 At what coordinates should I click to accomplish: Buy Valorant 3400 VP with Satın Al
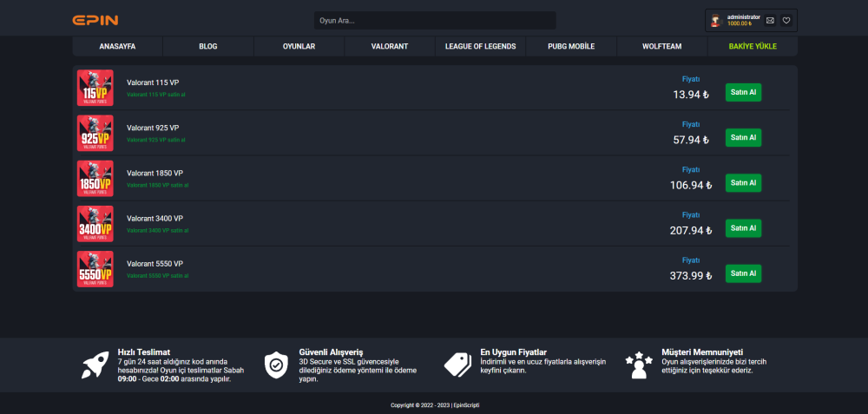744,228
